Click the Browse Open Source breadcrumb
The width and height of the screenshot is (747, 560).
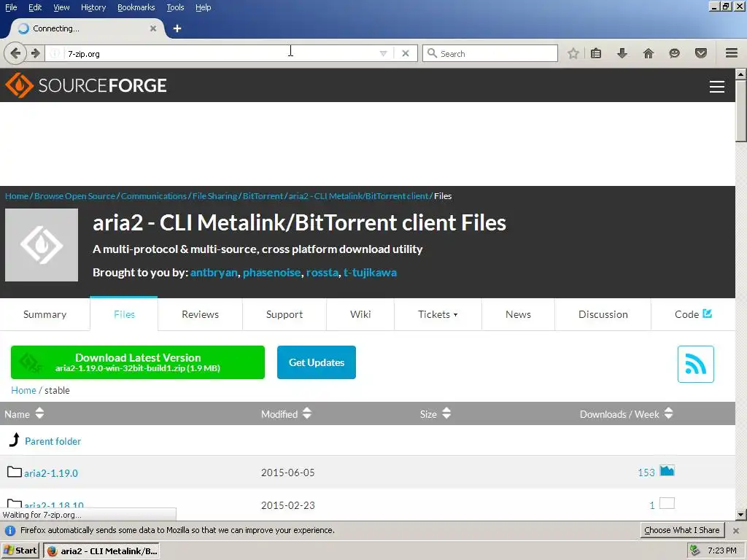click(x=75, y=195)
